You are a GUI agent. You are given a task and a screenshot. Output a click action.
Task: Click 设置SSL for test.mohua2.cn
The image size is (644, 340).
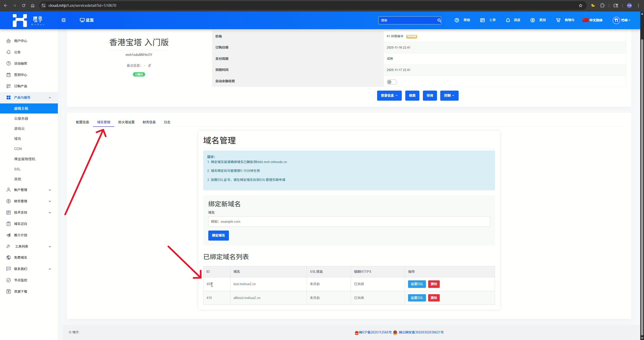pos(417,284)
